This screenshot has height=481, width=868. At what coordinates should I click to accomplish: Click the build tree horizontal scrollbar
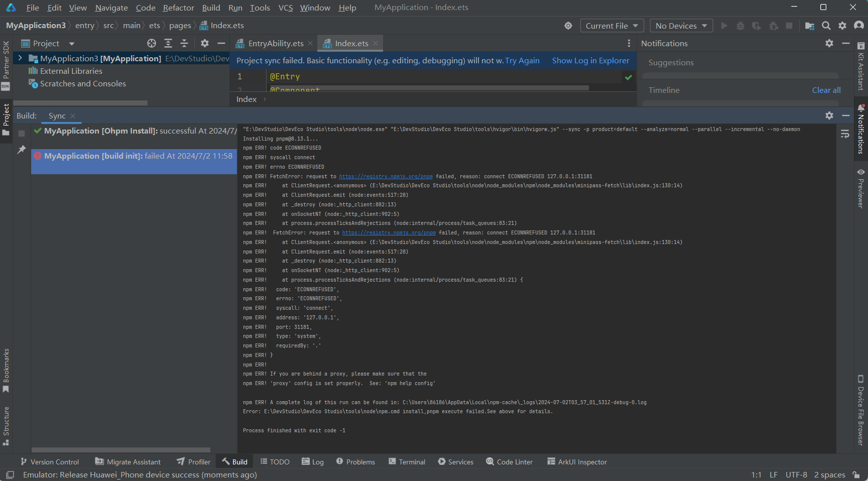(x=121, y=450)
